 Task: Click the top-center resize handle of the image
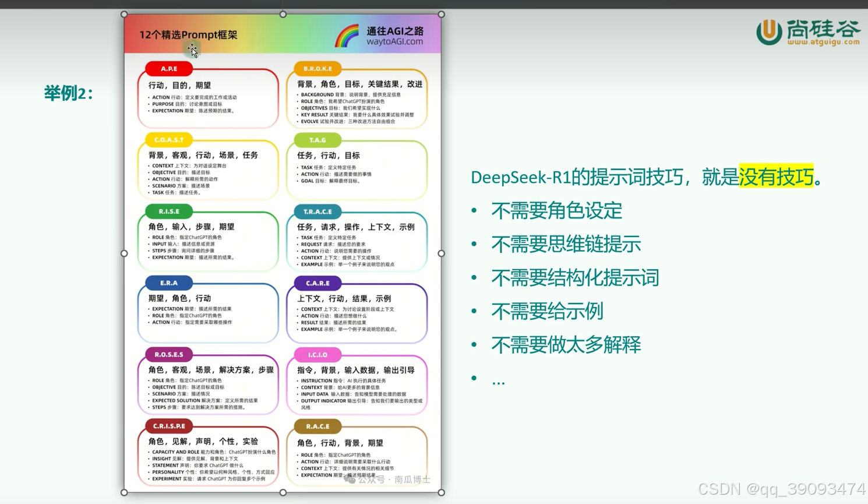click(283, 14)
